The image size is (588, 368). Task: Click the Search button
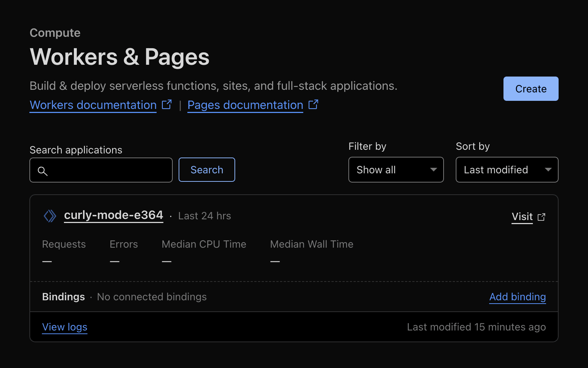point(207,170)
